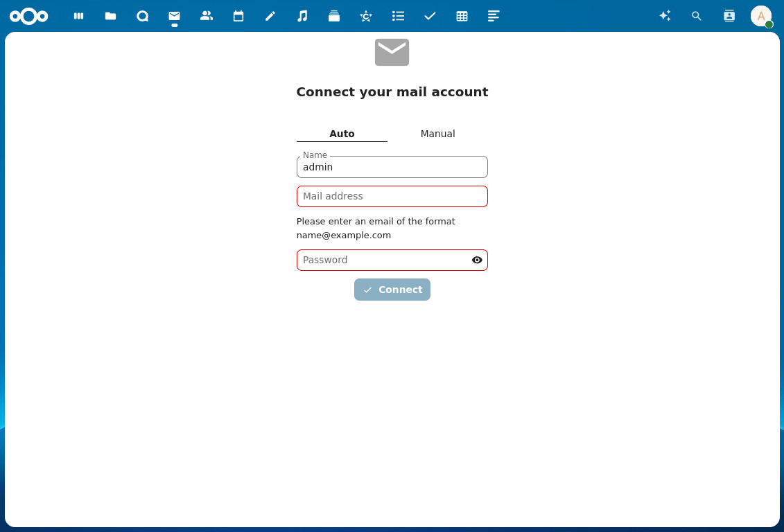Toggle password visibility eye icon

coord(477,260)
